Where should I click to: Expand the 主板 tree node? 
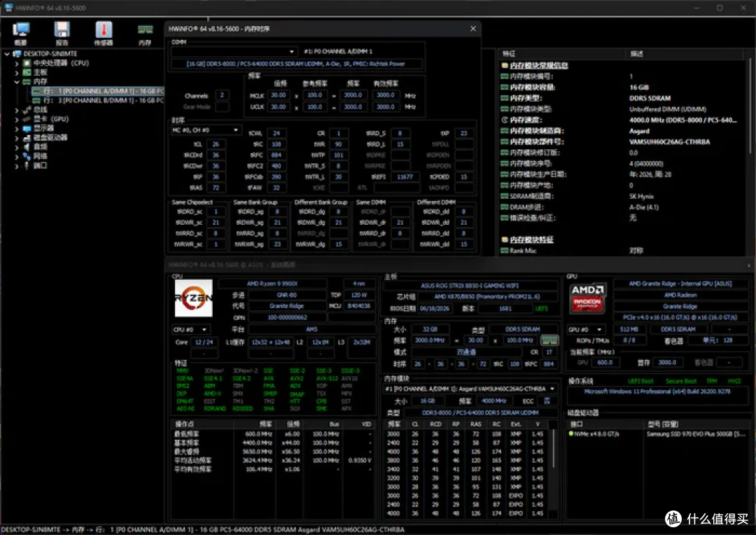pos(17,72)
